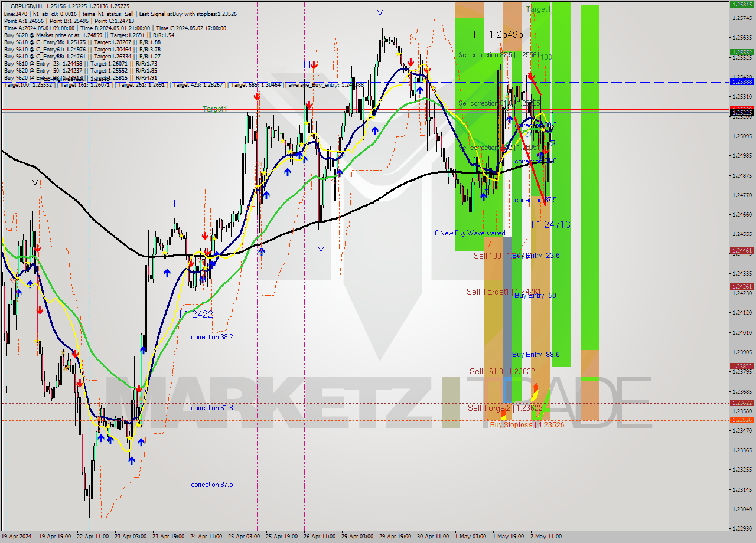Click the 1.22930 price axis tick

pos(741,528)
